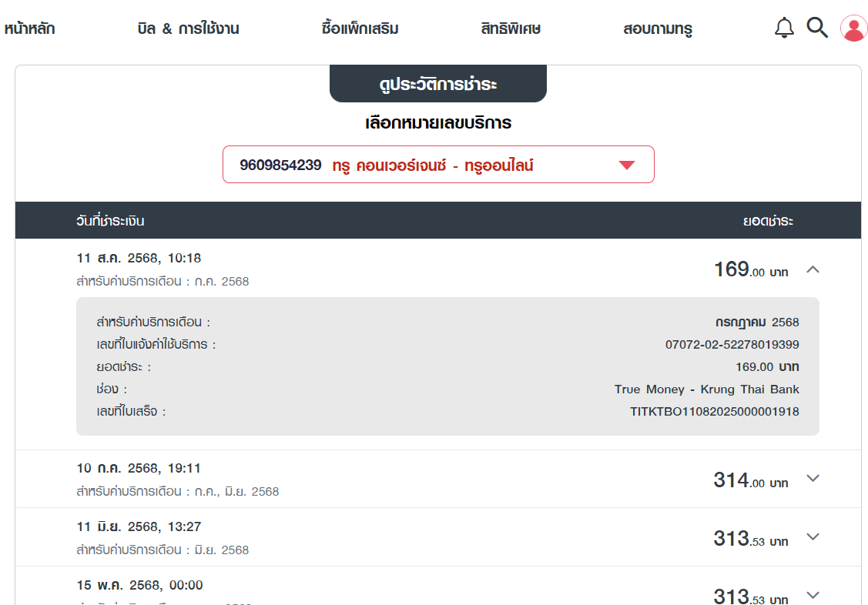Screen dimensions: 868x605
Task: Collapse the 169.00 บาท payment row
Action: pyautogui.click(x=813, y=269)
